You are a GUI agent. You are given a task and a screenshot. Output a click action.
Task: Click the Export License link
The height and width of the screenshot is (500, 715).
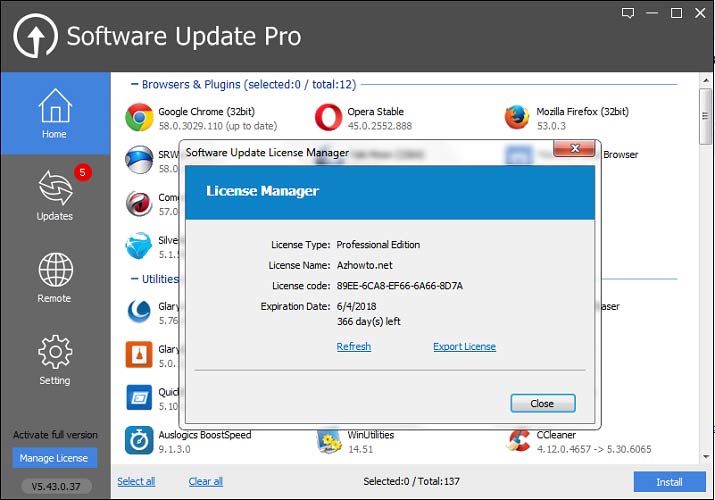464,346
